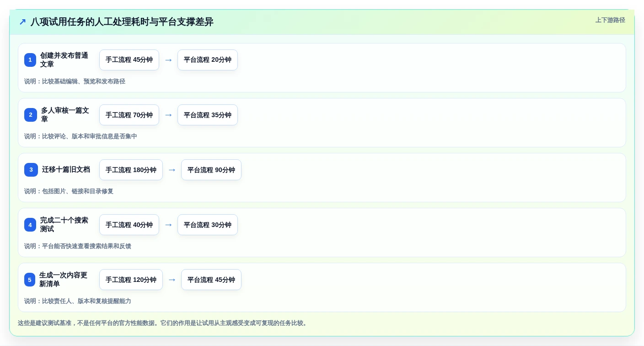Click the arrow between 40分钟 and 30分钟
The height and width of the screenshot is (346, 644).
[168, 225]
